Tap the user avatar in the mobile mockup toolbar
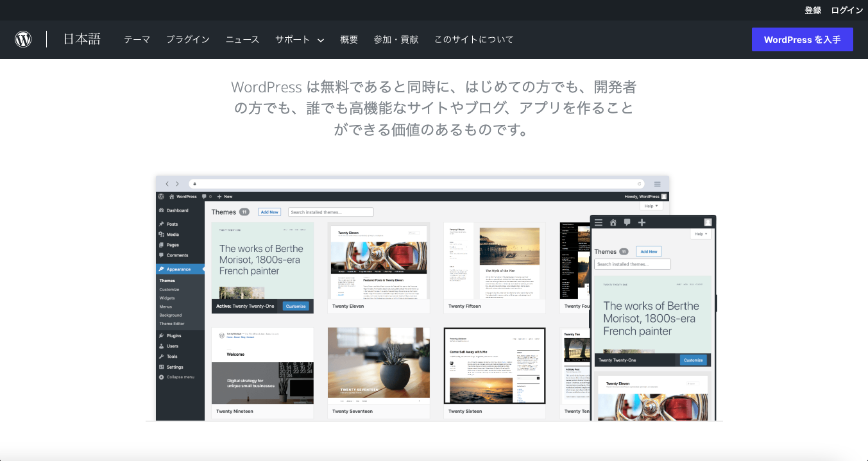The width and height of the screenshot is (868, 461). 708,222
